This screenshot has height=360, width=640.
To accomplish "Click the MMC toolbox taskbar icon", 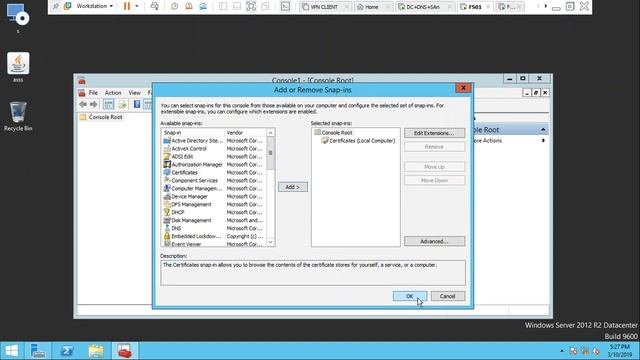I will (124, 351).
